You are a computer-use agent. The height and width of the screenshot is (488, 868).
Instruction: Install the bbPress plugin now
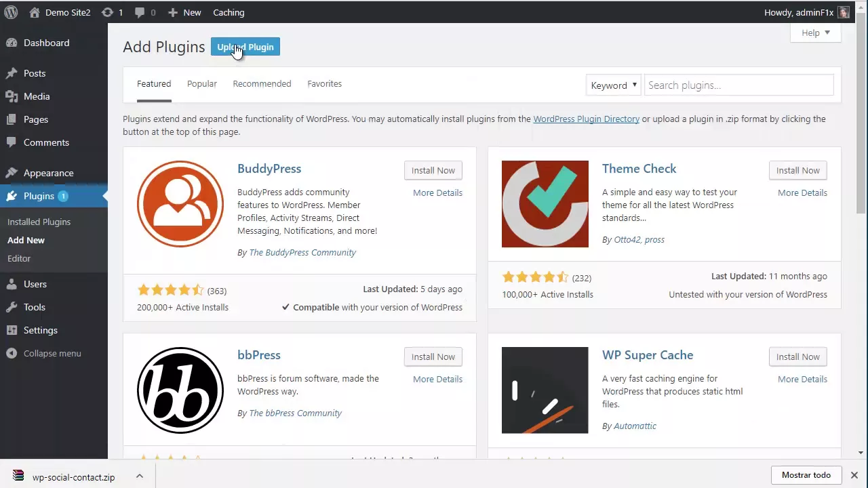coord(433,357)
